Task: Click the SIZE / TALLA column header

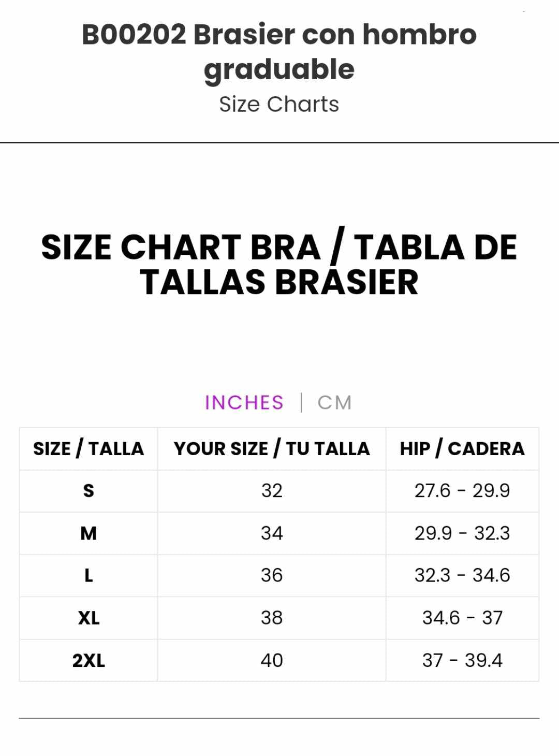Action: click(89, 449)
